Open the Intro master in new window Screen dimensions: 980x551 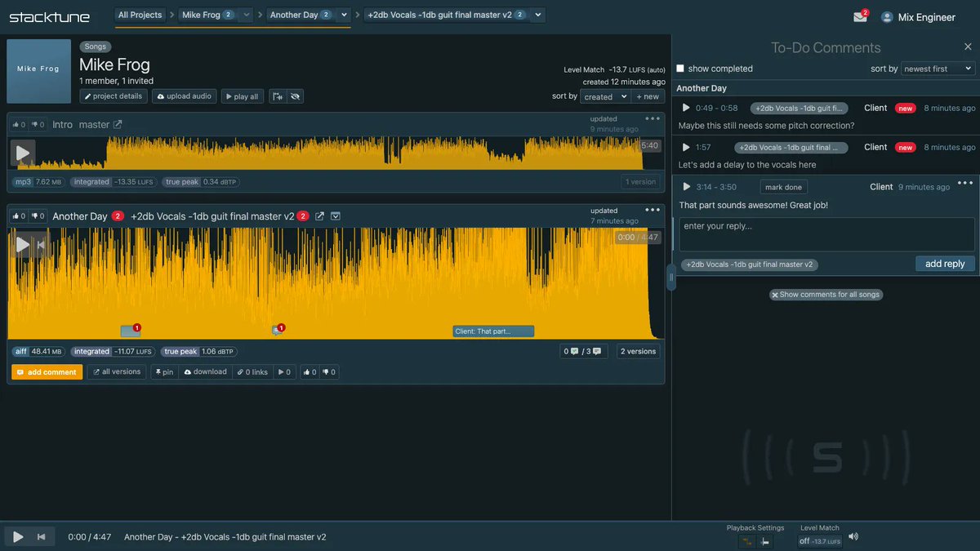[117, 123]
